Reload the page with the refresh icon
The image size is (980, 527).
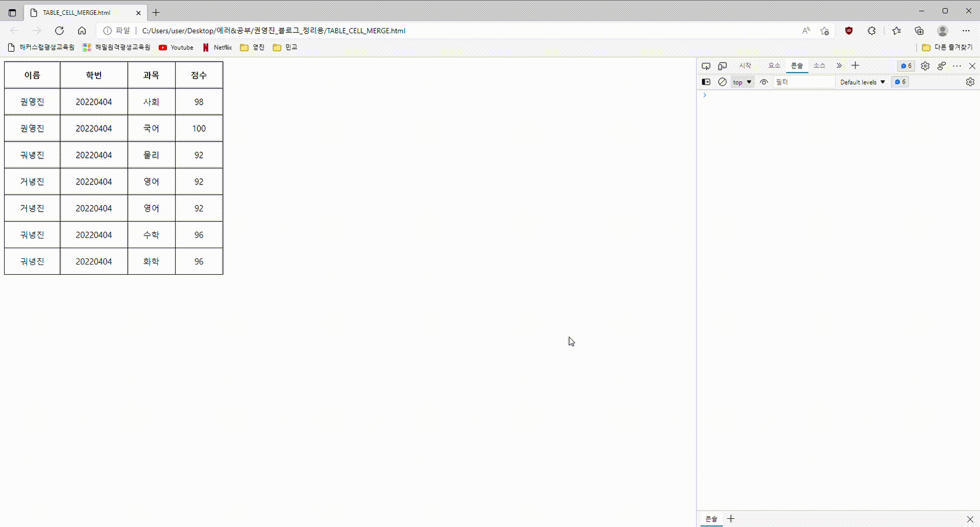coord(59,31)
